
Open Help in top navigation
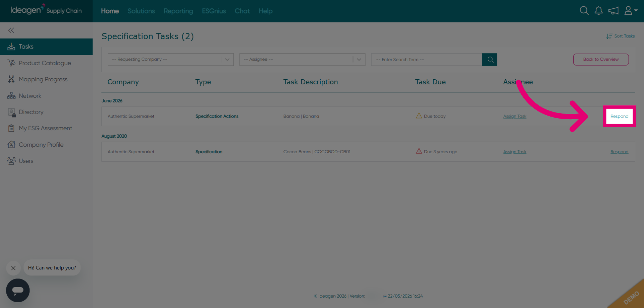(266, 11)
